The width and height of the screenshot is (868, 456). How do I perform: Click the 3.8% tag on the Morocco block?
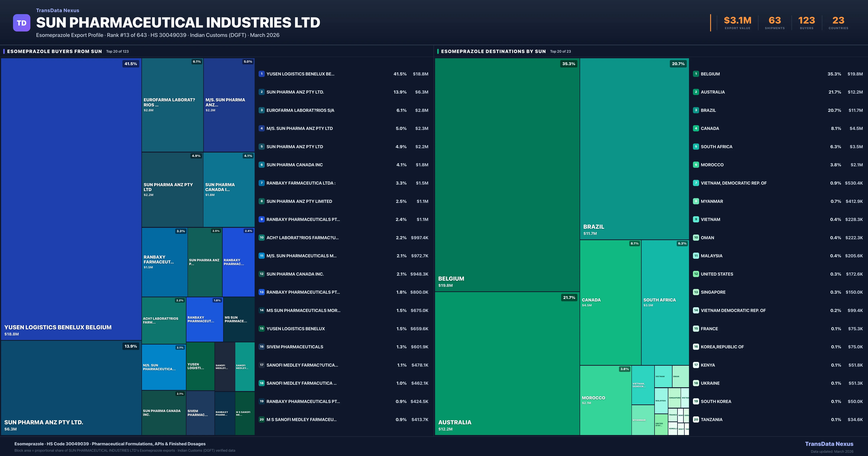pyautogui.click(x=624, y=369)
